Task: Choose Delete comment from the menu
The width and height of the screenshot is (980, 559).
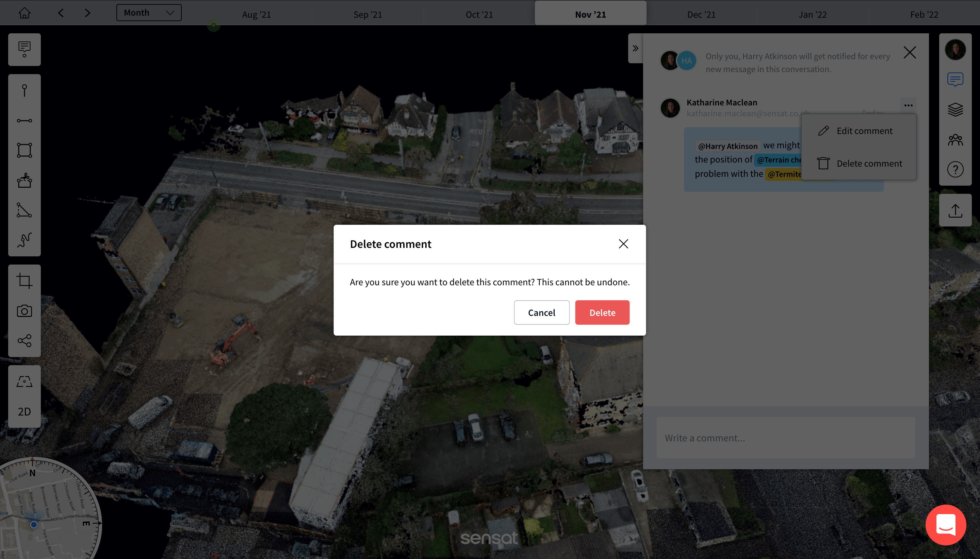Action: pos(869,164)
